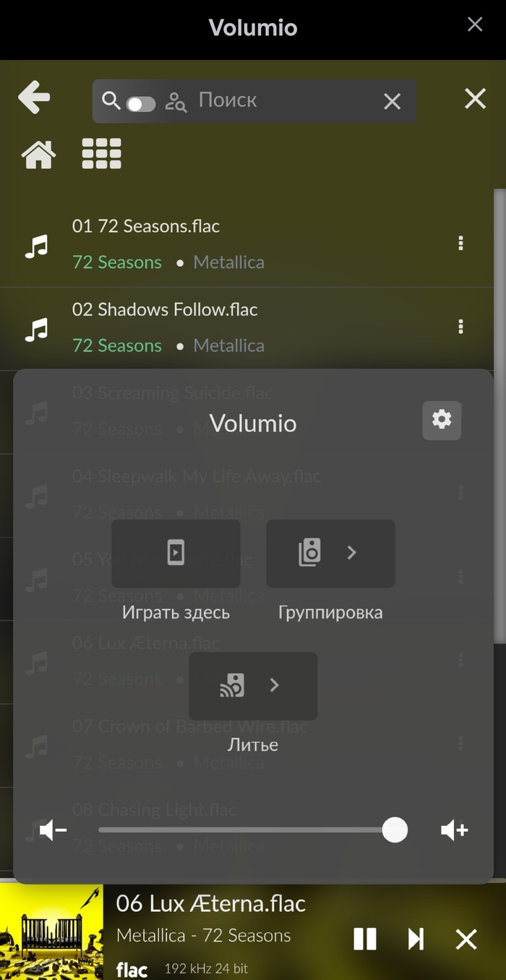Go back with the left arrow icon

[x=34, y=98]
